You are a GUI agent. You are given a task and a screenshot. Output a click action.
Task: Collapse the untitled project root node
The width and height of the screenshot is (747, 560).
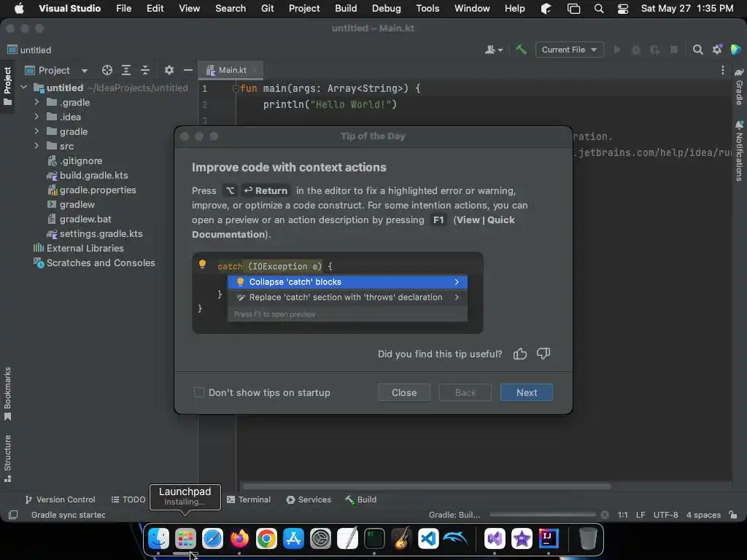24,87
